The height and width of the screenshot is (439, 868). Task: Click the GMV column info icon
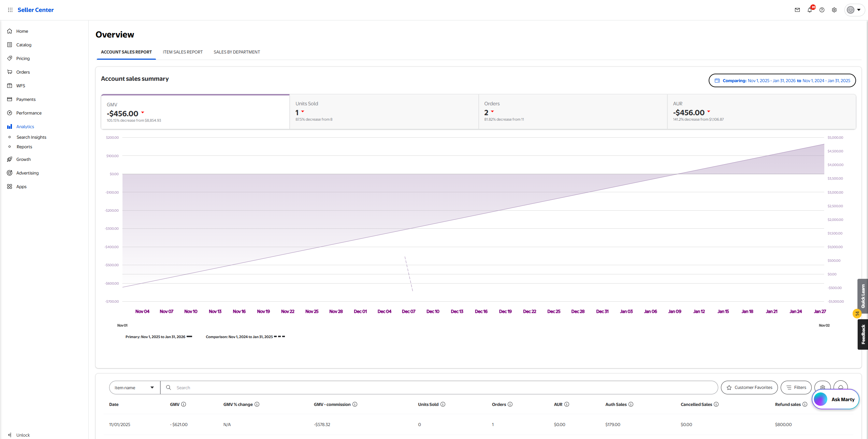click(184, 404)
